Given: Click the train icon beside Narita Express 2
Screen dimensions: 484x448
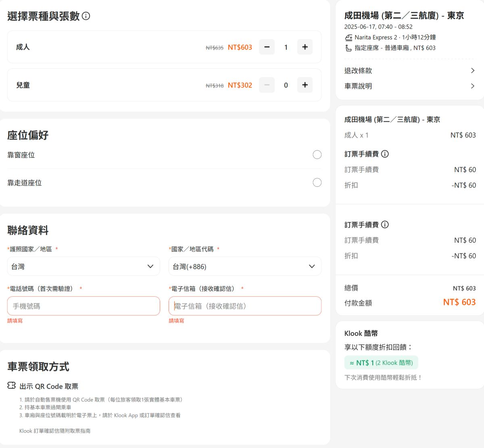Looking at the screenshot, I should coord(348,38).
